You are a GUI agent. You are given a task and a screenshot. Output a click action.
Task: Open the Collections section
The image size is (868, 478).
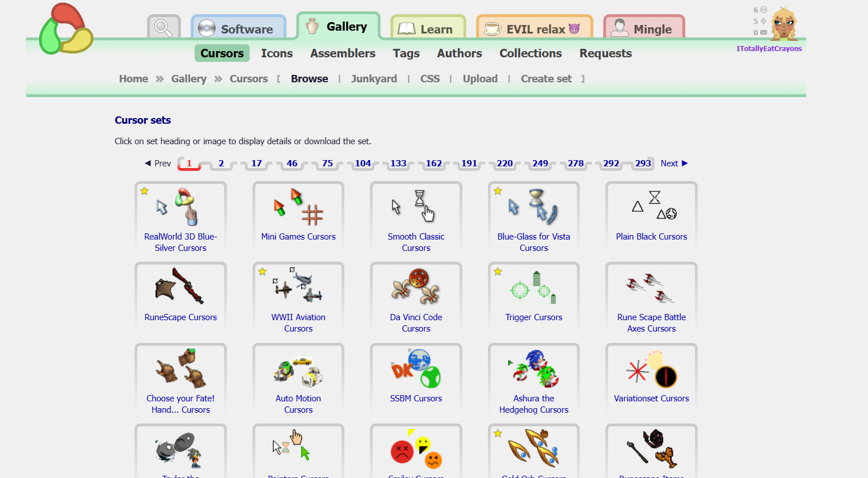click(x=530, y=53)
